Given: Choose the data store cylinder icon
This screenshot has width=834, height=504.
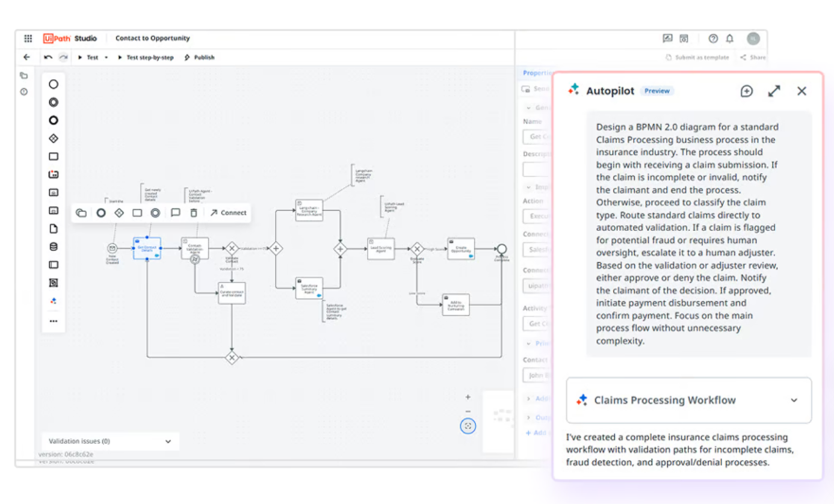Looking at the screenshot, I should coord(54,247).
